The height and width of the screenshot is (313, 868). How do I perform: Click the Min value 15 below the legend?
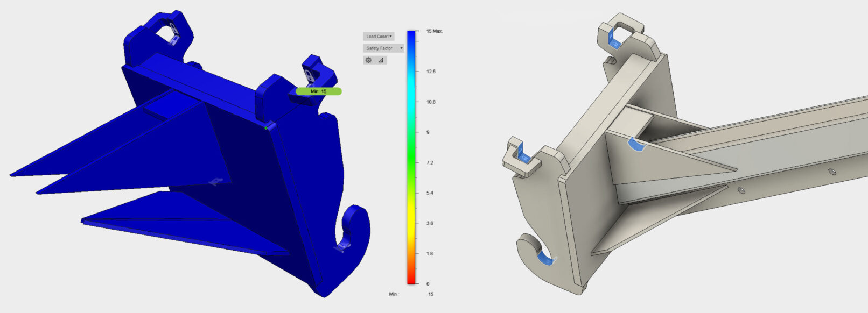[x=431, y=294]
